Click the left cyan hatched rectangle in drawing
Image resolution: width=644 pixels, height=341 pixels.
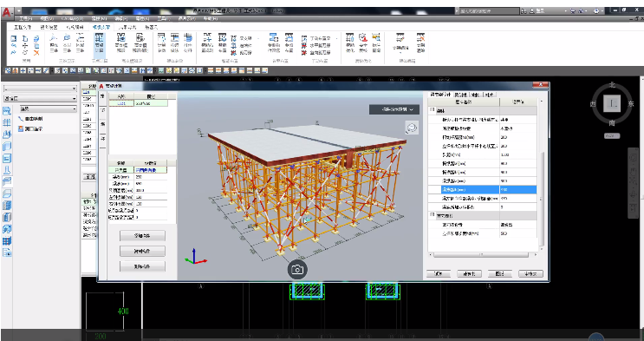coord(307,291)
